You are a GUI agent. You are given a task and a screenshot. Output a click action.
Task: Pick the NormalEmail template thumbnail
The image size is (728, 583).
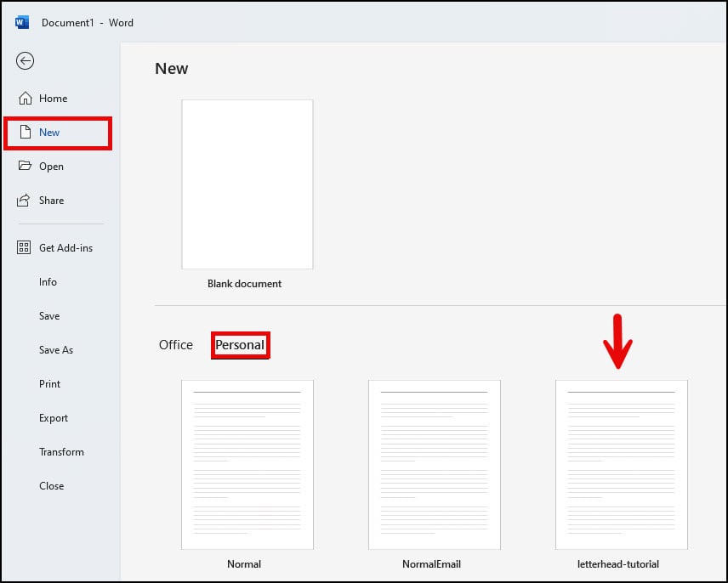(434, 464)
